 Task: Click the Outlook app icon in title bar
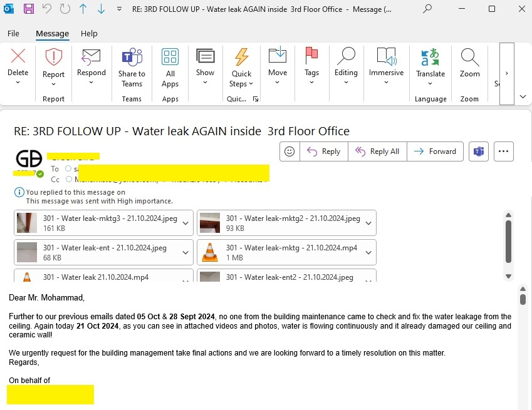9,9
